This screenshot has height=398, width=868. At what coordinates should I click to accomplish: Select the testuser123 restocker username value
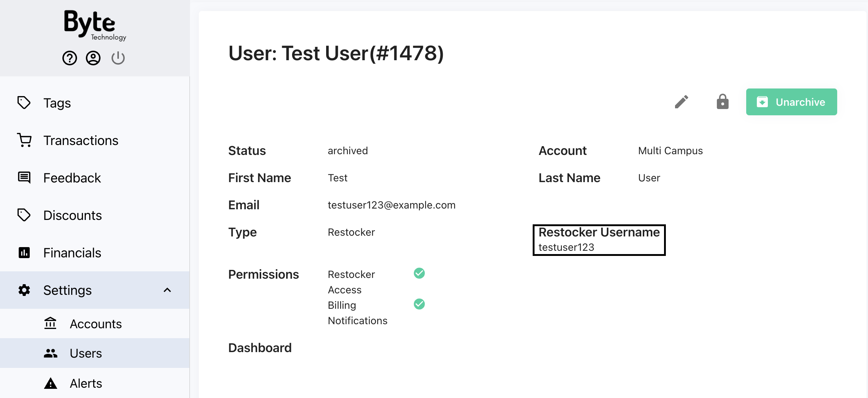pyautogui.click(x=566, y=247)
